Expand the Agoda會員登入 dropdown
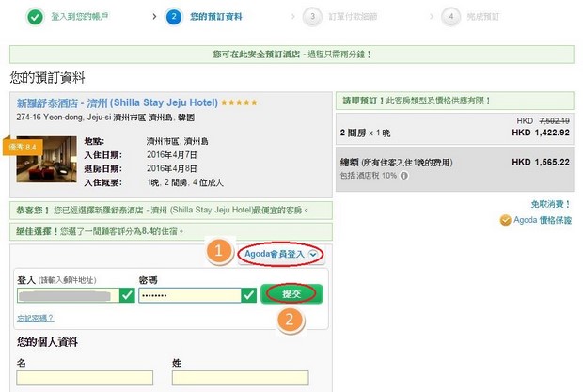Screen dimensions: 583x392 281,254
